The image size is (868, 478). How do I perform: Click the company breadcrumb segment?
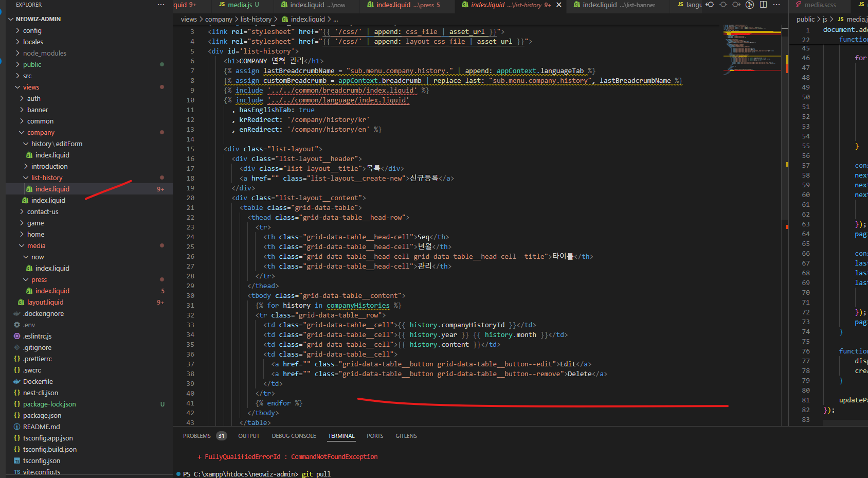pyautogui.click(x=219, y=19)
